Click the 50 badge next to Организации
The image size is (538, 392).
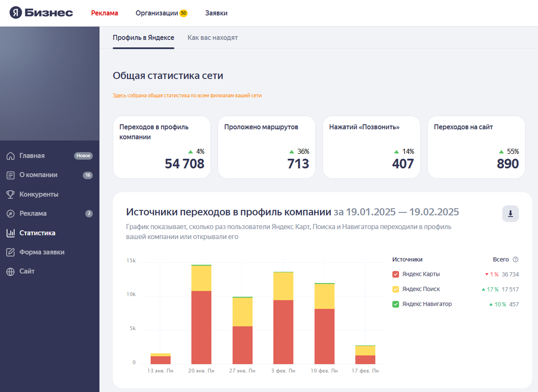click(183, 13)
